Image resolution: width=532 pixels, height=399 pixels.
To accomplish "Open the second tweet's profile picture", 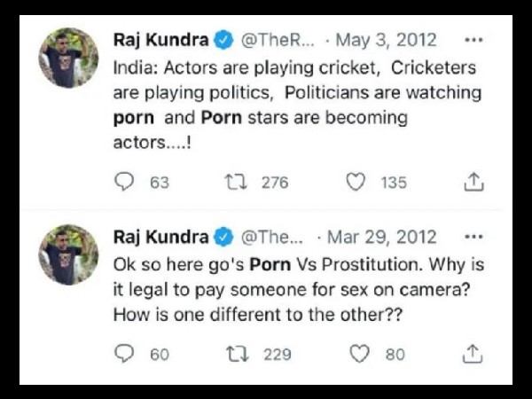I will click(x=69, y=254).
